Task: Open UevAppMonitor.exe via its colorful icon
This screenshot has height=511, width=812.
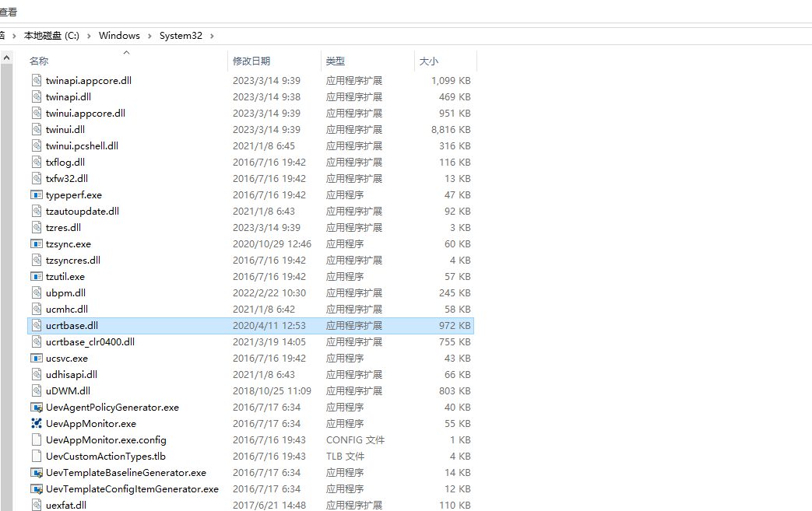Action: pos(36,423)
